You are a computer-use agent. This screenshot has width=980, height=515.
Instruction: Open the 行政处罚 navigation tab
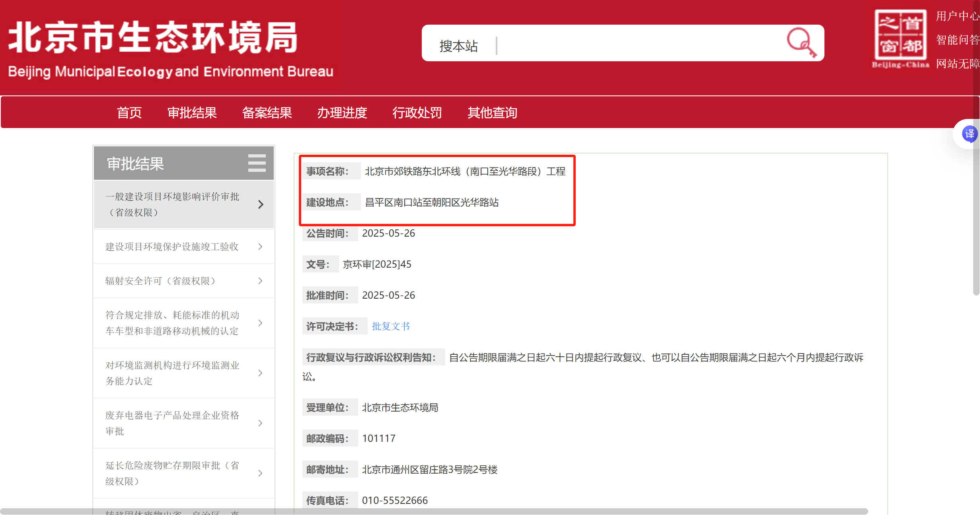pyautogui.click(x=417, y=113)
